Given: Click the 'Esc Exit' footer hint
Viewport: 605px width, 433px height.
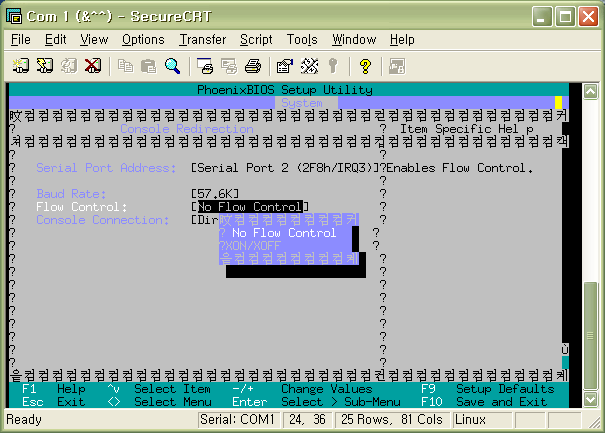Looking at the screenshot, I should (54, 402).
